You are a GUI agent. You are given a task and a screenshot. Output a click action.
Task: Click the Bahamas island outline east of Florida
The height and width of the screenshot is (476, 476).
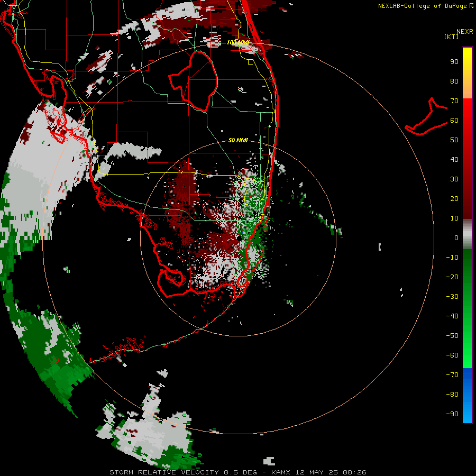point(426,117)
